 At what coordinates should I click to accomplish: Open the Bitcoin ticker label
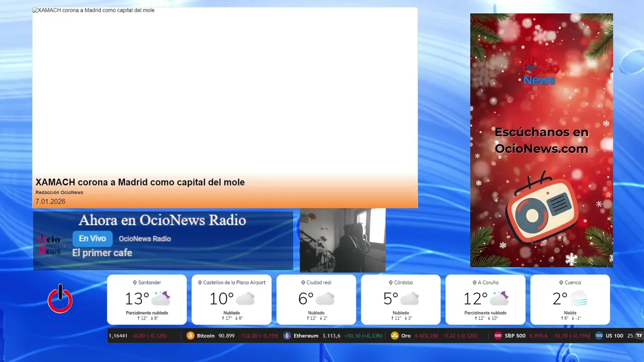pyautogui.click(x=206, y=335)
